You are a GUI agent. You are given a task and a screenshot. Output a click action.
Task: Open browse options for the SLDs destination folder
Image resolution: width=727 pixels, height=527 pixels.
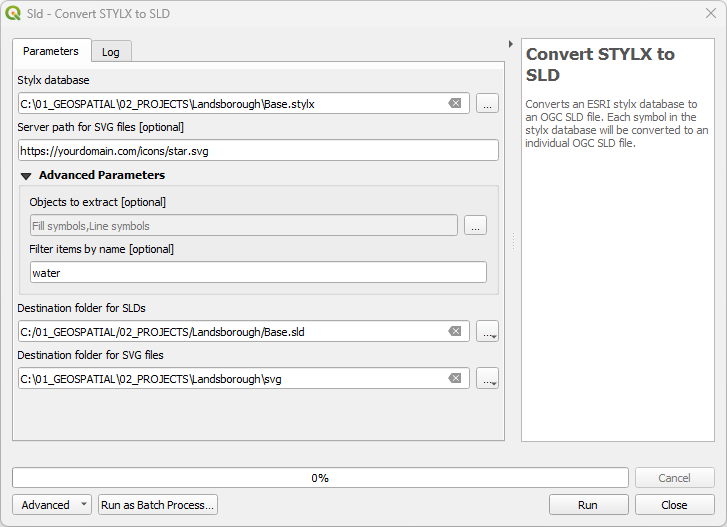[487, 331]
